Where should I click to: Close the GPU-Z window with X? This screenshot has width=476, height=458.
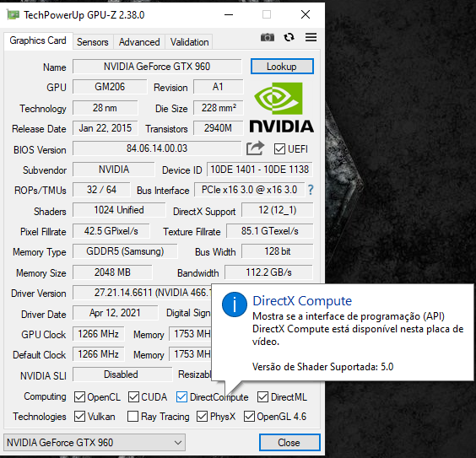306,14
